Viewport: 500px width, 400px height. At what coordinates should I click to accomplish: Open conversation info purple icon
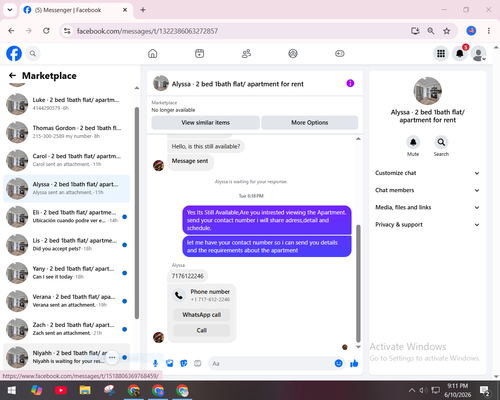tap(350, 83)
